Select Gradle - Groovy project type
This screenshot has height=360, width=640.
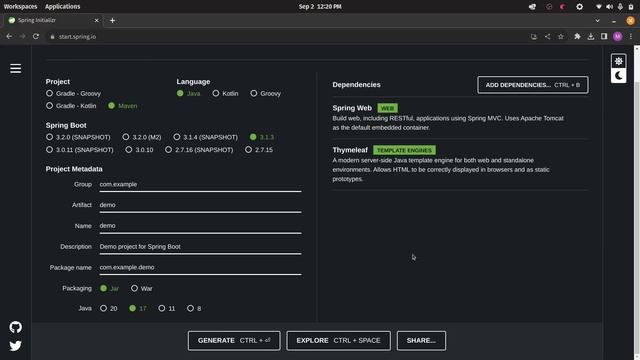click(x=73, y=93)
